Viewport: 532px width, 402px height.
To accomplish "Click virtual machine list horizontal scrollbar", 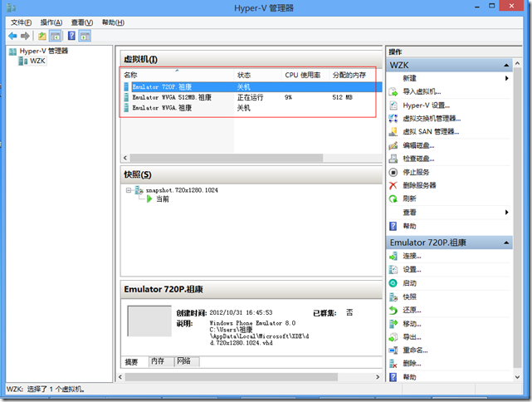I will click(x=227, y=158).
